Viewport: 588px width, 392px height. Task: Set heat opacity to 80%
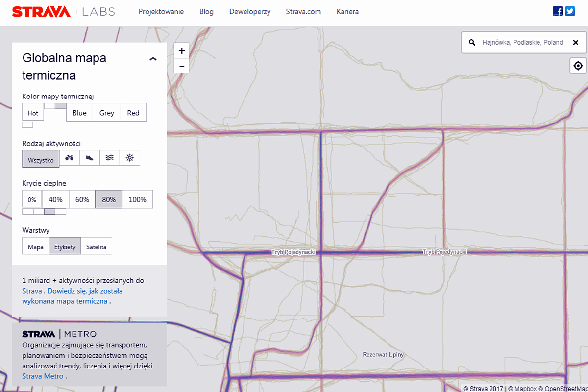click(x=109, y=199)
